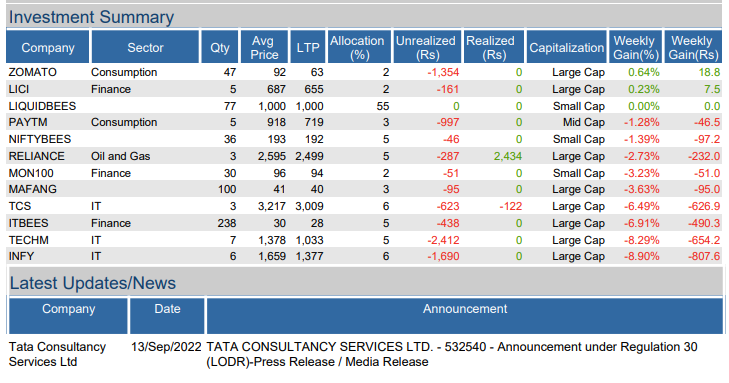The image size is (729, 383).
Task: Click the Oil and Gas sector cell
Action: (120, 156)
